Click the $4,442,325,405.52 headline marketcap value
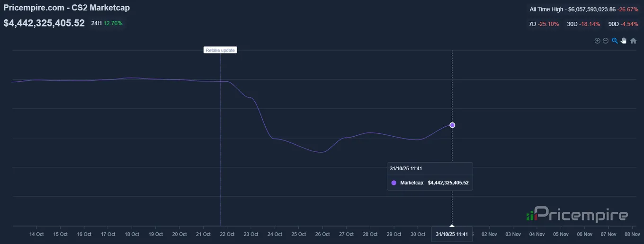 44,23
